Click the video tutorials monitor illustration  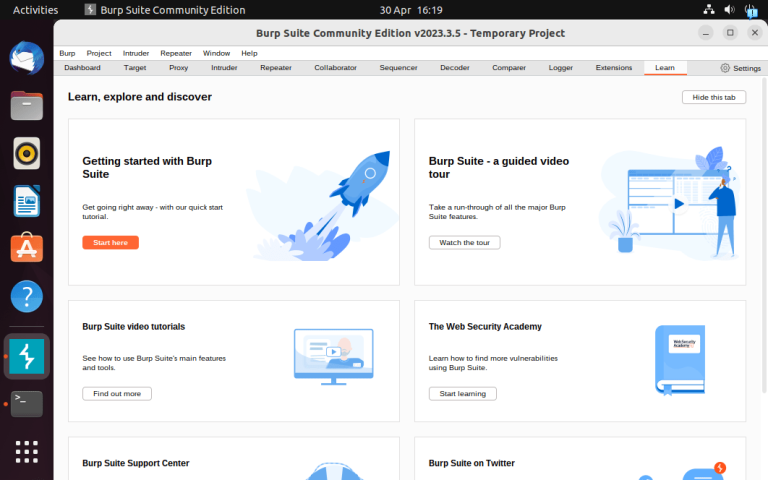click(x=334, y=357)
